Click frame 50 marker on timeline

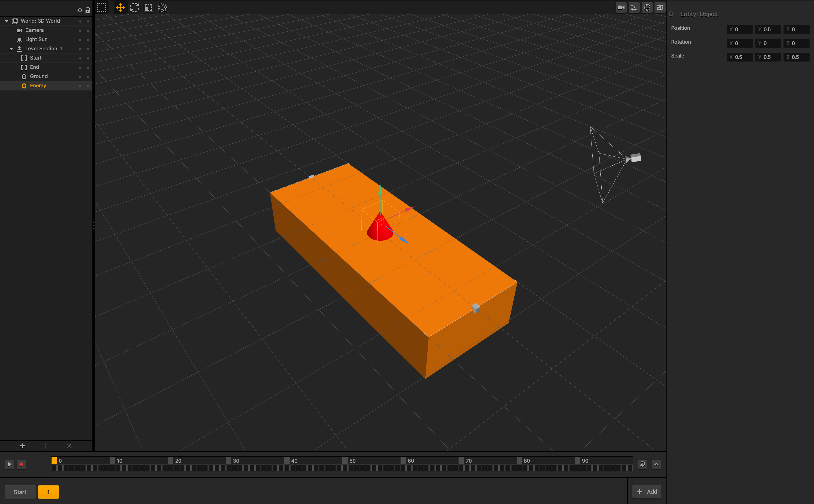(345, 461)
